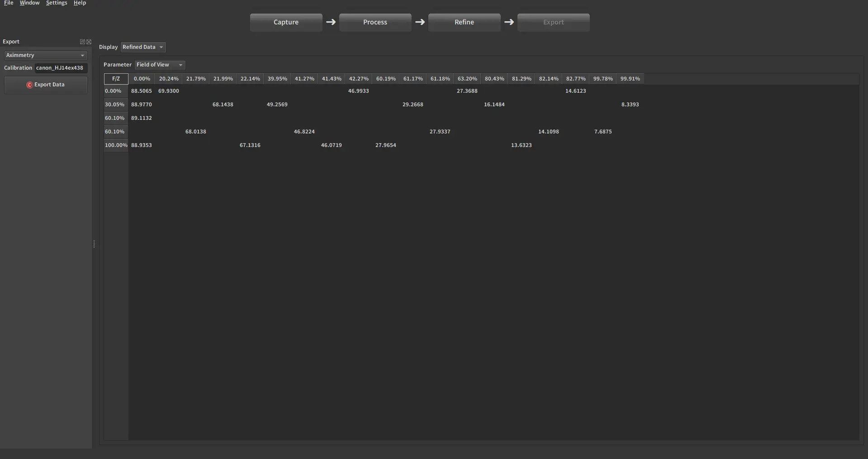Go to the Capture workflow step
Image resolution: width=868 pixels, height=459 pixels.
(286, 22)
